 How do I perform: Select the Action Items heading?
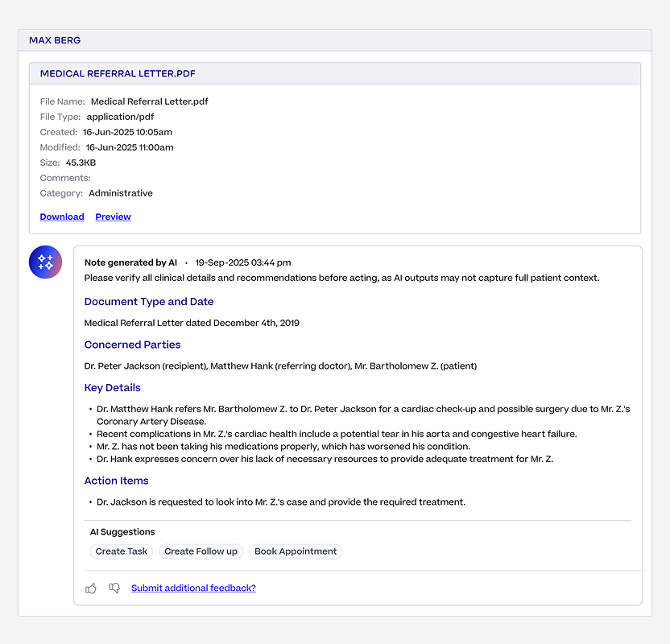click(x=116, y=481)
